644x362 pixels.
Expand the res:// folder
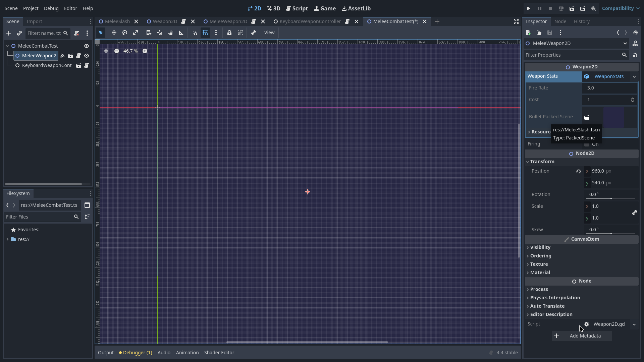point(7,239)
